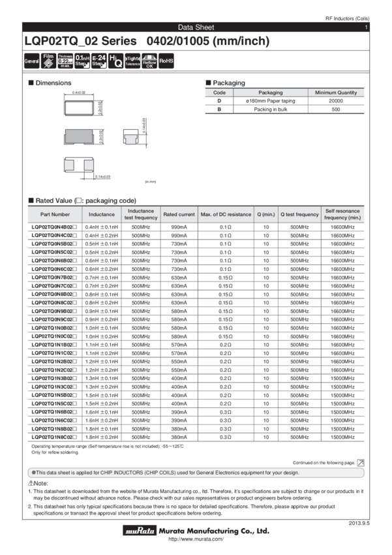Click part number LQP02TQ1N6C02
Screen dimensions: 392x555
(54, 420)
